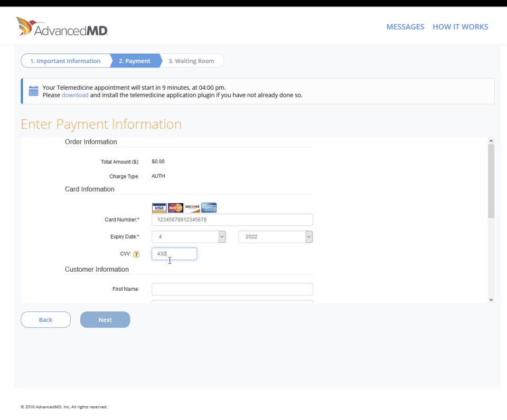This screenshot has width=507, height=420.
Task: Switch to the 1. Important Information step
Action: click(x=64, y=61)
